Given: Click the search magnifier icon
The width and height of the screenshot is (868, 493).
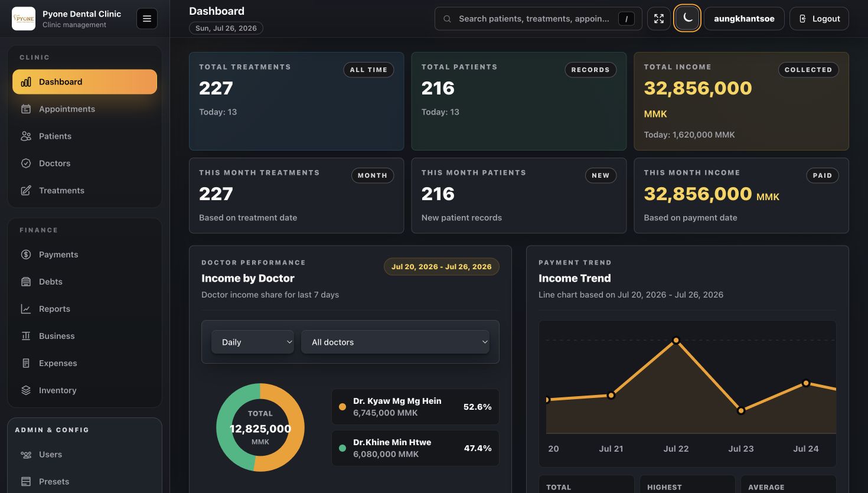Looking at the screenshot, I should click(448, 19).
